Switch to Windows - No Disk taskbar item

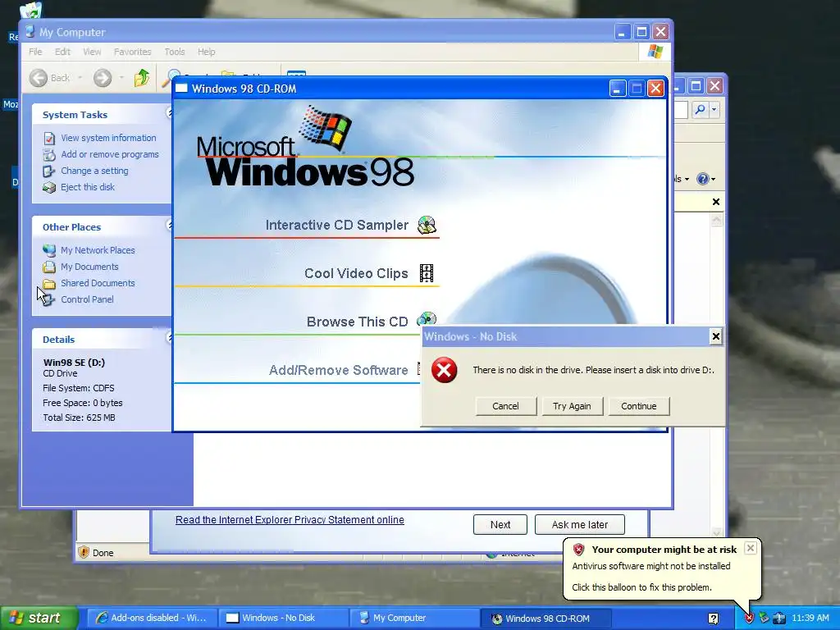[283, 619]
